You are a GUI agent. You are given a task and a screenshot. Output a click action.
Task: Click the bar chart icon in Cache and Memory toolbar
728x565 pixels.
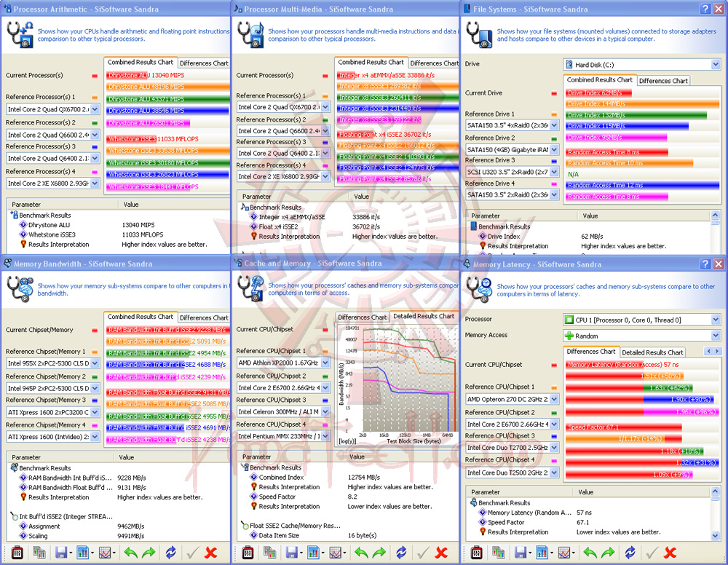pos(313,553)
